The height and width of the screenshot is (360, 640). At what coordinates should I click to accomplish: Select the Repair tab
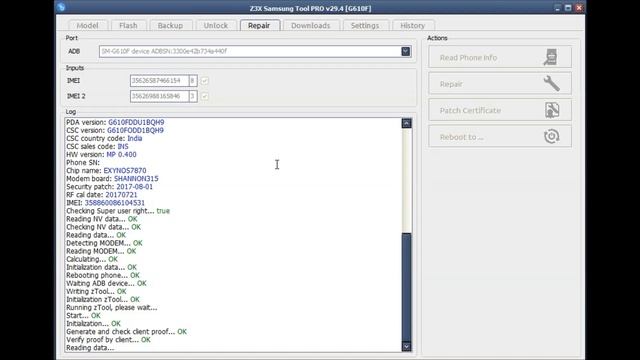(x=259, y=25)
